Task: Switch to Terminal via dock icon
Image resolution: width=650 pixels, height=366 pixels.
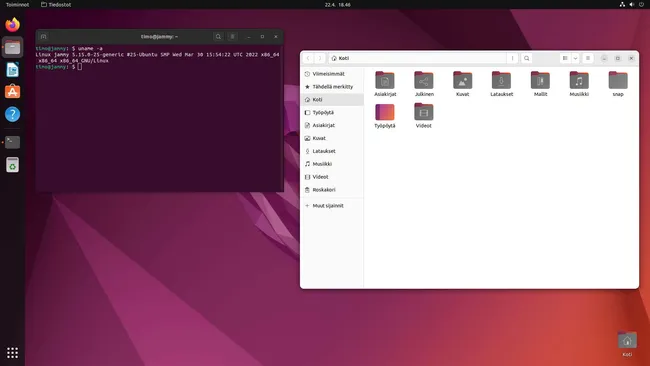Action: 12,142
